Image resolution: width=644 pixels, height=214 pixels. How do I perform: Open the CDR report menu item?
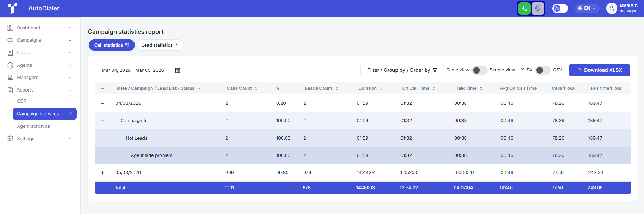22,101
